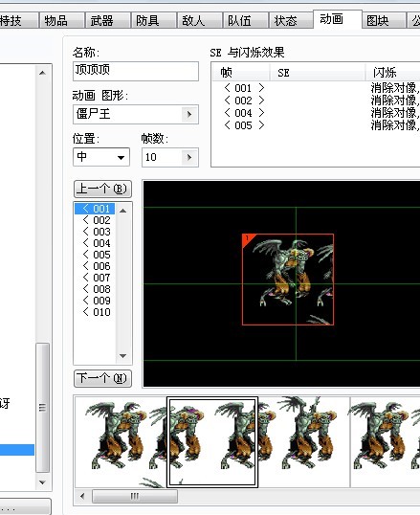Select the highlighted blue entry in left list
This screenshot has width=420, height=515.
(x=17, y=450)
